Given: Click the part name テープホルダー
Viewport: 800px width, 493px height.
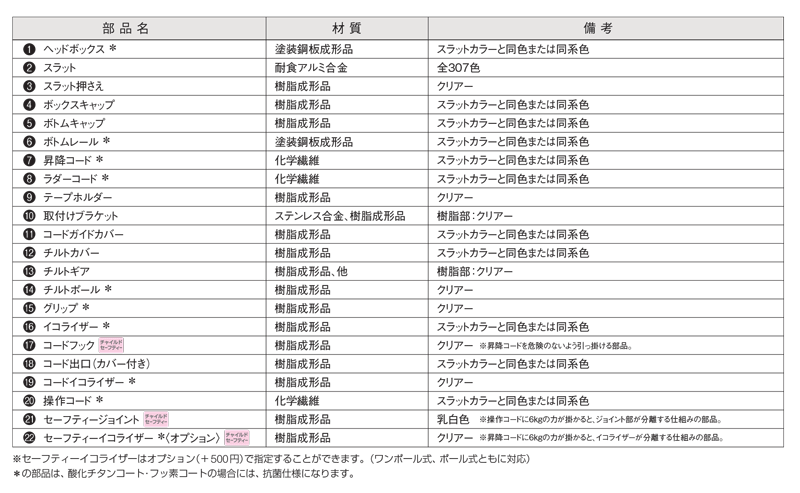Looking at the screenshot, I should tap(78, 198).
